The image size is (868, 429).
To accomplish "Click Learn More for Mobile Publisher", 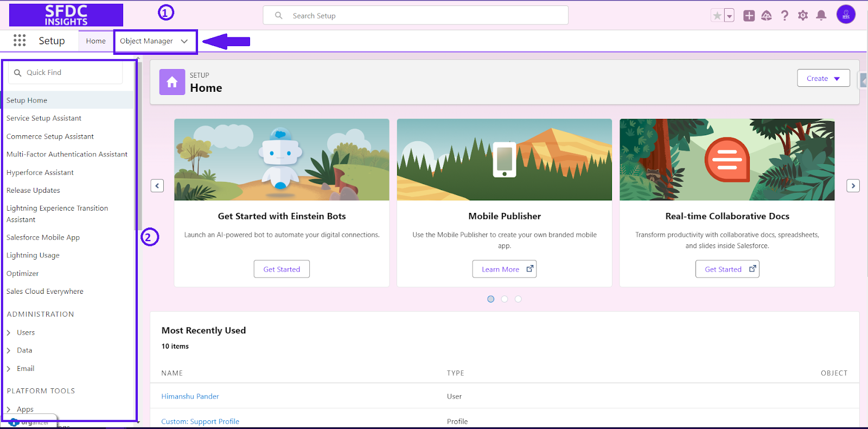I will (x=505, y=269).
